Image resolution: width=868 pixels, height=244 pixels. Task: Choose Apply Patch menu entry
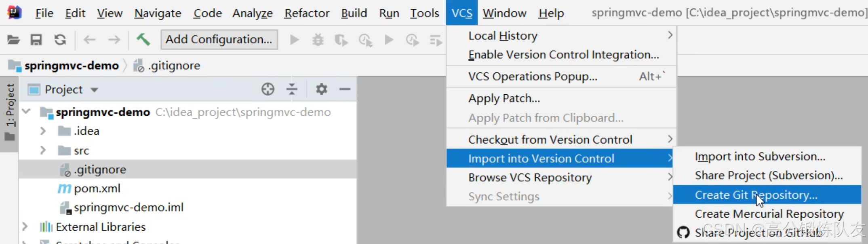[x=562, y=98]
